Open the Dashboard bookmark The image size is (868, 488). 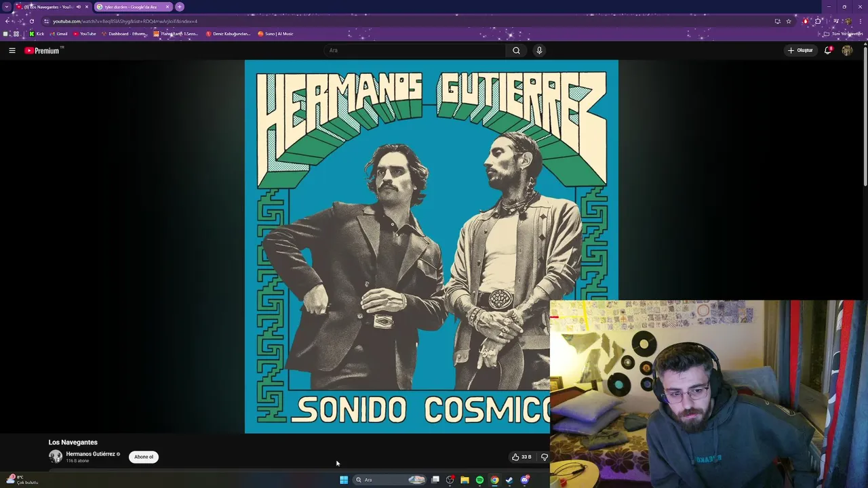coord(124,34)
